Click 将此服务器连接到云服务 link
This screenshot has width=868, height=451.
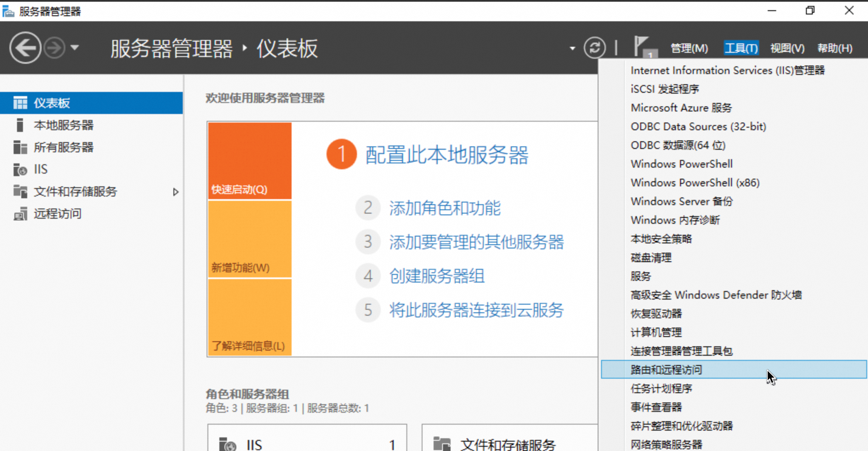pos(477,310)
